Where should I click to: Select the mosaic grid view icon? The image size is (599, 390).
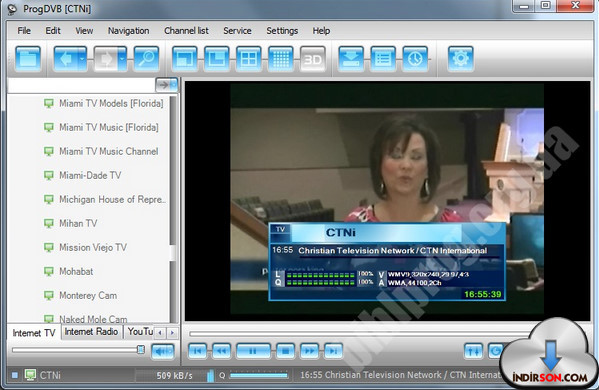[281, 59]
